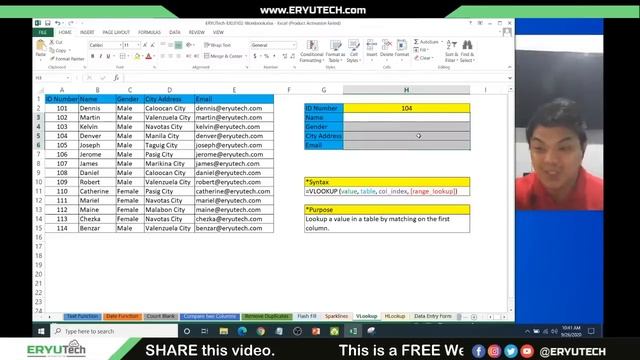Open Find & Select binoculars
This screenshot has width=640, height=360.
coord(467,51)
